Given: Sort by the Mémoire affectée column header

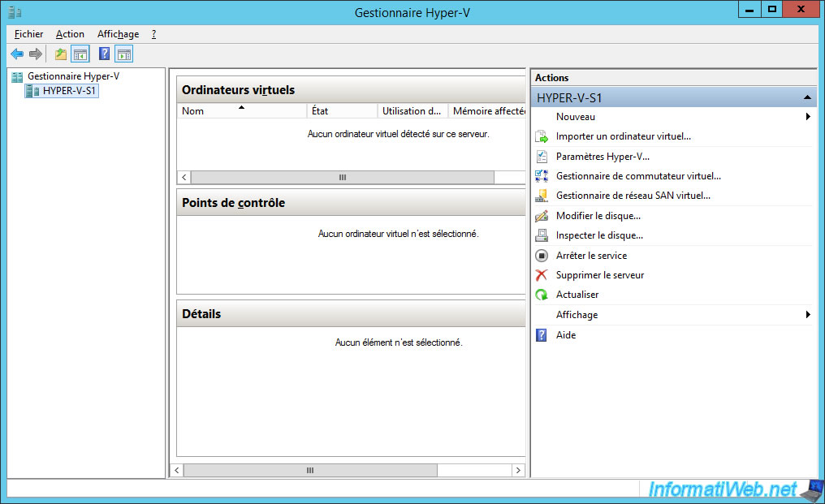Looking at the screenshot, I should [487, 111].
